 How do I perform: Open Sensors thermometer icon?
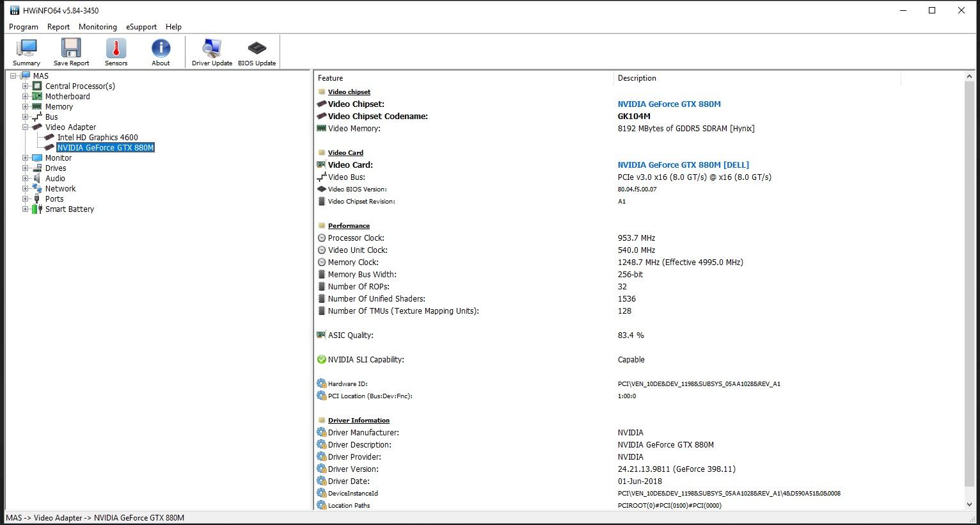coord(116,51)
